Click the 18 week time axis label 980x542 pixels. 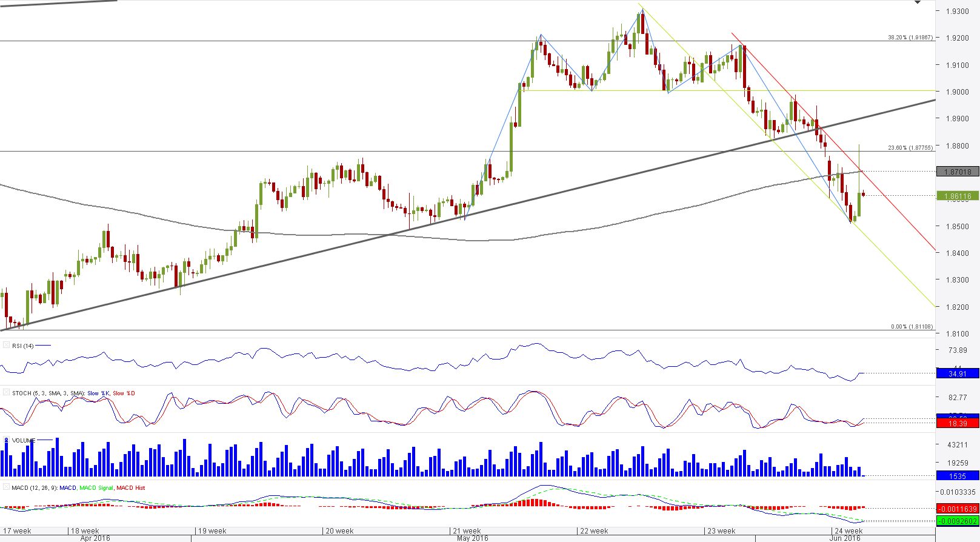(85, 531)
